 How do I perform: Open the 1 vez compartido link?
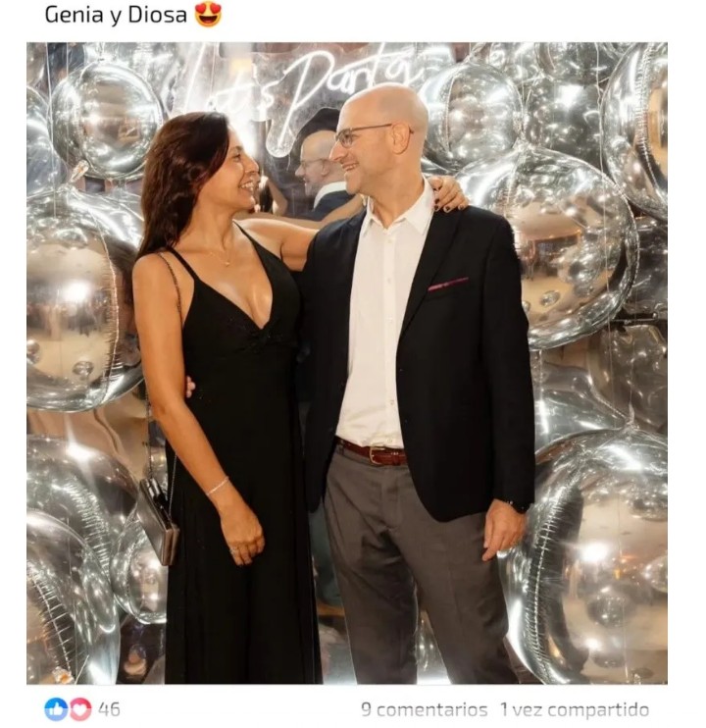(x=575, y=709)
